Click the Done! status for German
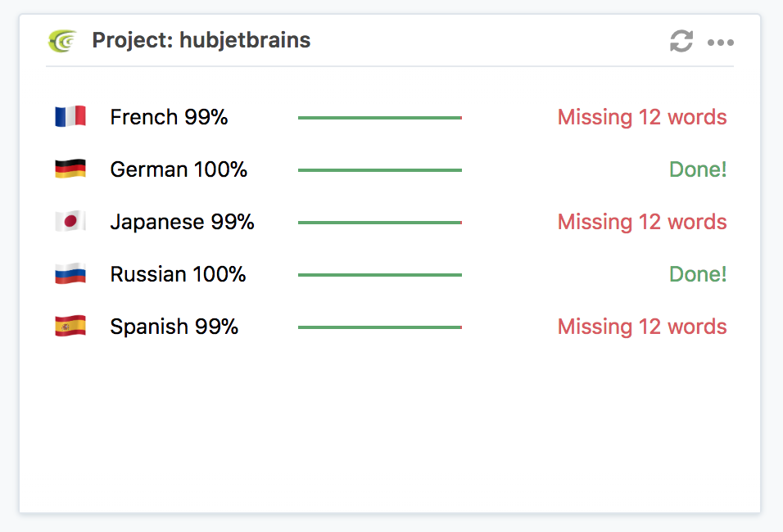 pyautogui.click(x=698, y=169)
